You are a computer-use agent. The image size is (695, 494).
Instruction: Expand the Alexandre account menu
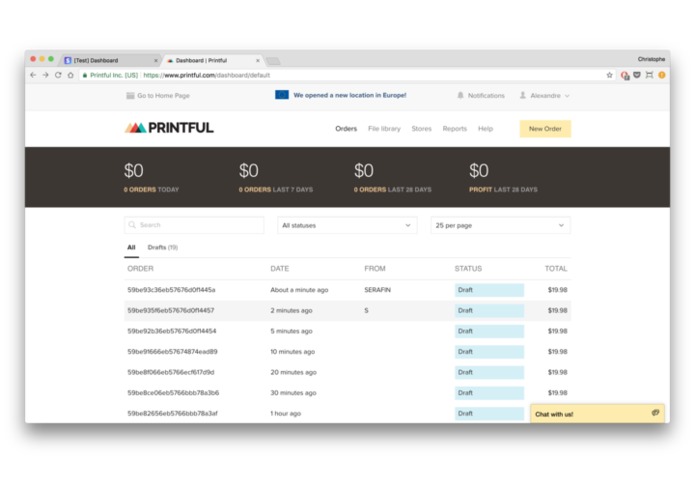click(545, 96)
